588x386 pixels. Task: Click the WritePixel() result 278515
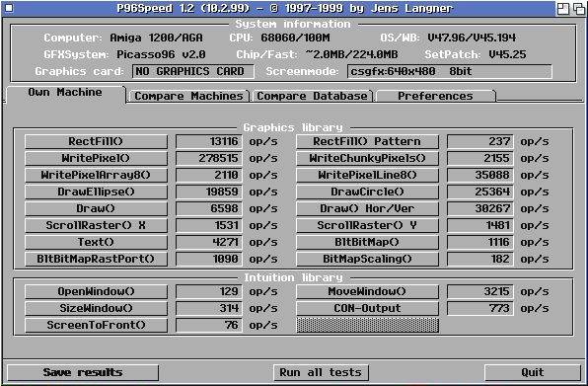coord(209,158)
